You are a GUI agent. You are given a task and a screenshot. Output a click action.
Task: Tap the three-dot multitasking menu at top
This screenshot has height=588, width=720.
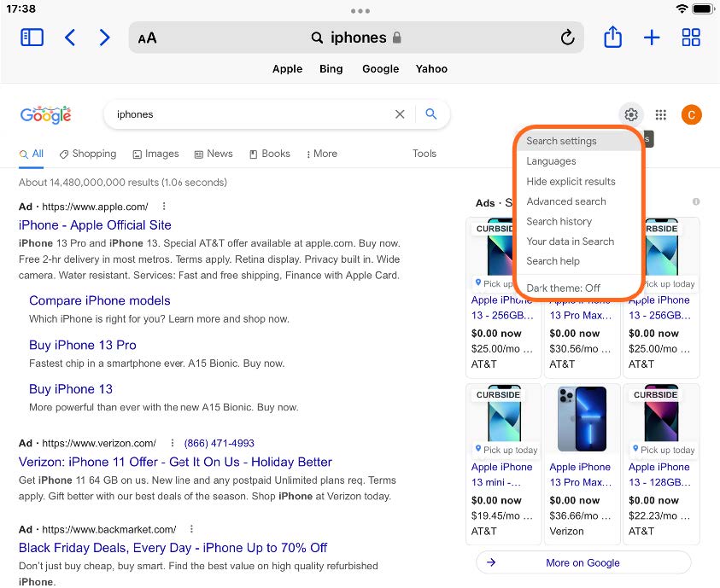360,10
